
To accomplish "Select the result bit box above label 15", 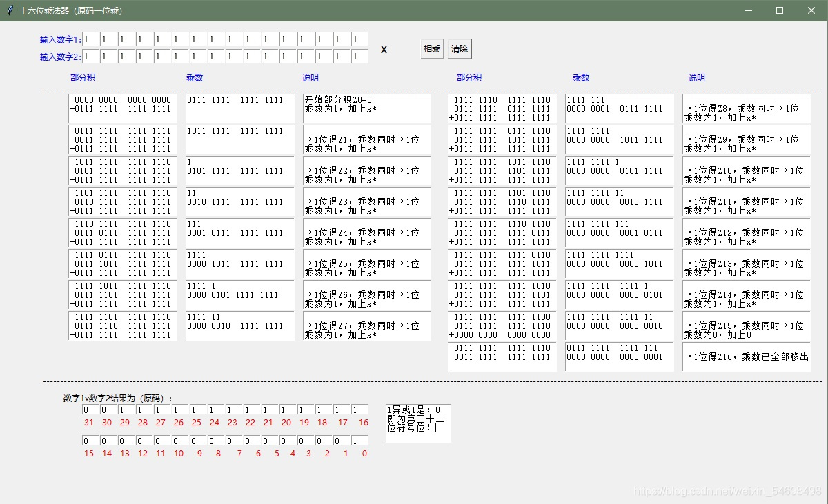I will pyautogui.click(x=90, y=441).
